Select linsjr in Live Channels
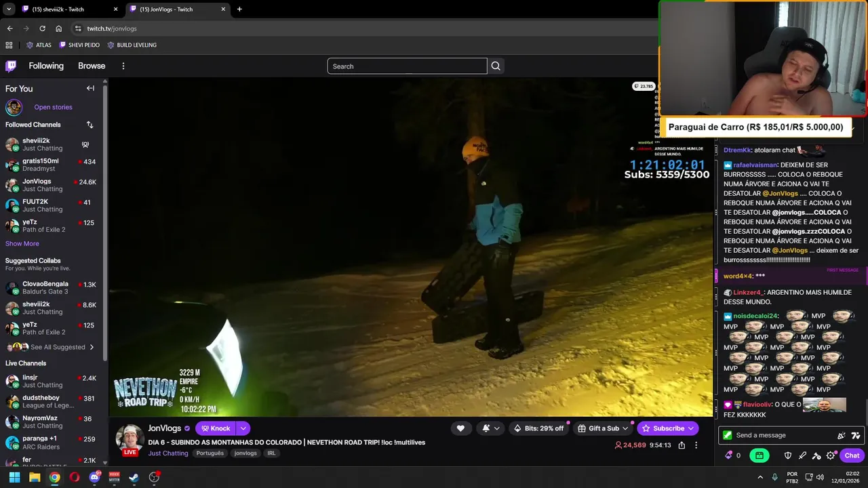Image resolution: width=868 pixels, height=488 pixels. [x=52, y=381]
